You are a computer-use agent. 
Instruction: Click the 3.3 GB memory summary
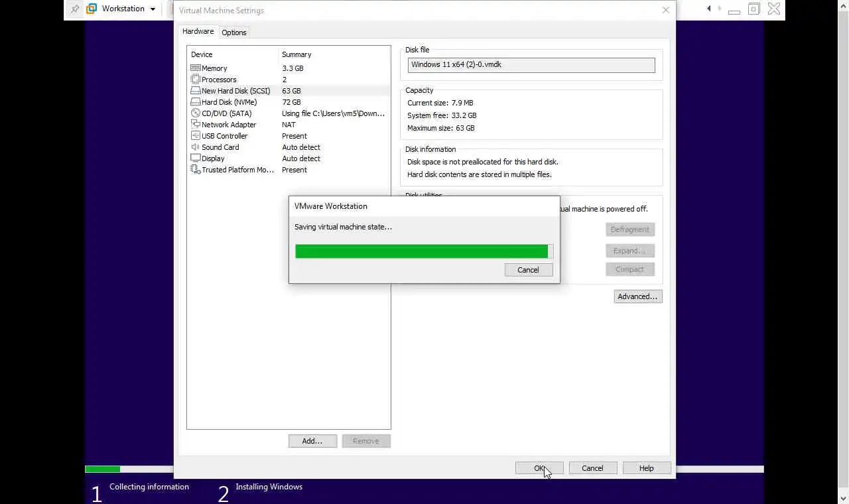[293, 68]
